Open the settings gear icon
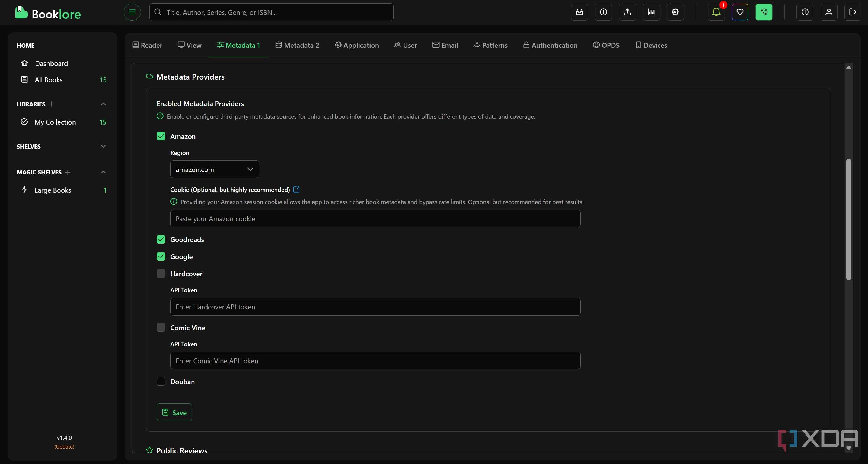Viewport: 868px width, 464px height. [x=675, y=12]
